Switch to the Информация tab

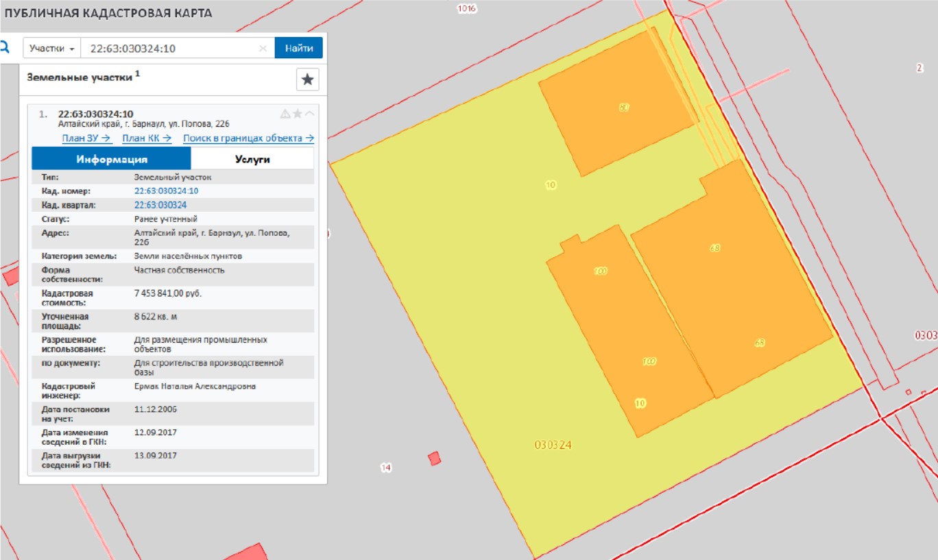pyautogui.click(x=111, y=159)
